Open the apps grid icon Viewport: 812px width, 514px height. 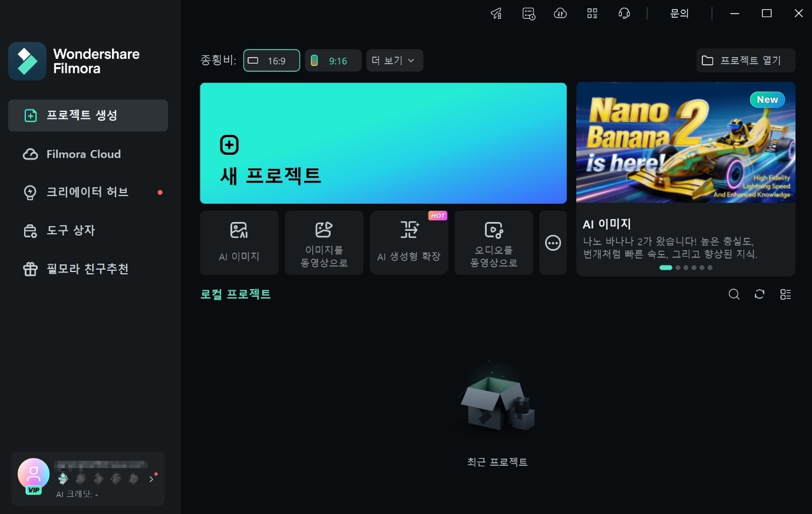(x=592, y=14)
